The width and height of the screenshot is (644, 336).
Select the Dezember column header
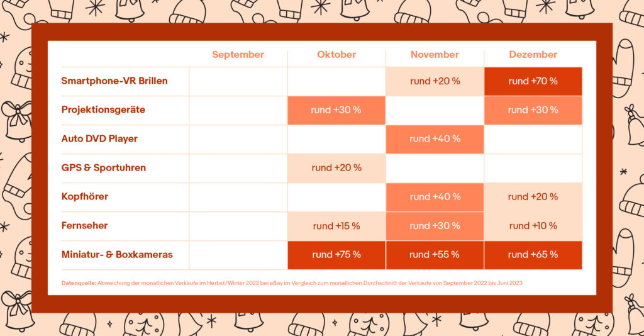click(x=533, y=55)
